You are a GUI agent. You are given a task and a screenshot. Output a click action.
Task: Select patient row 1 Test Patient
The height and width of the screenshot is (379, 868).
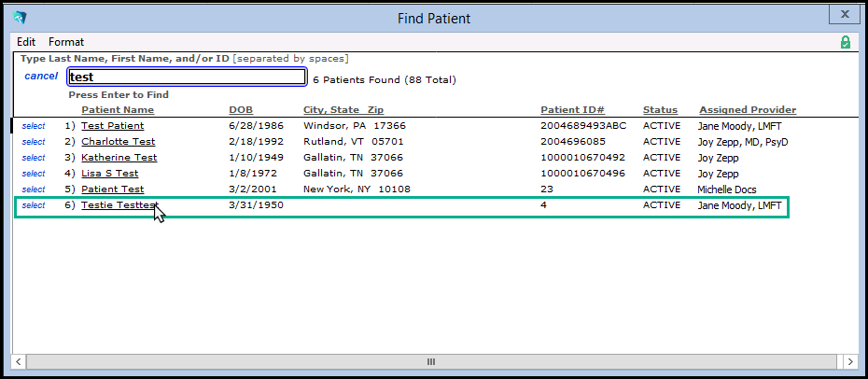pyautogui.click(x=34, y=126)
